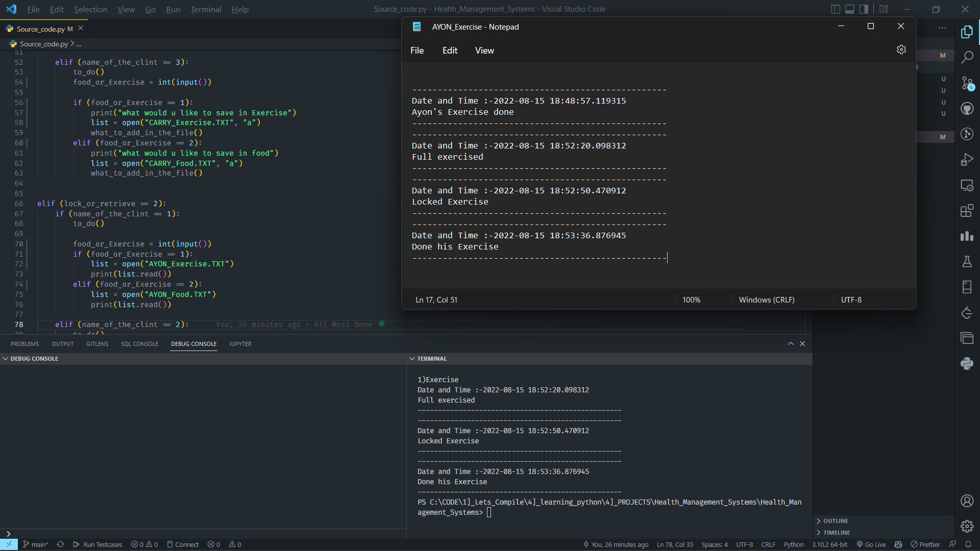Switch to the PROBLEMS tab
Image resolution: width=980 pixels, height=551 pixels.
24,344
